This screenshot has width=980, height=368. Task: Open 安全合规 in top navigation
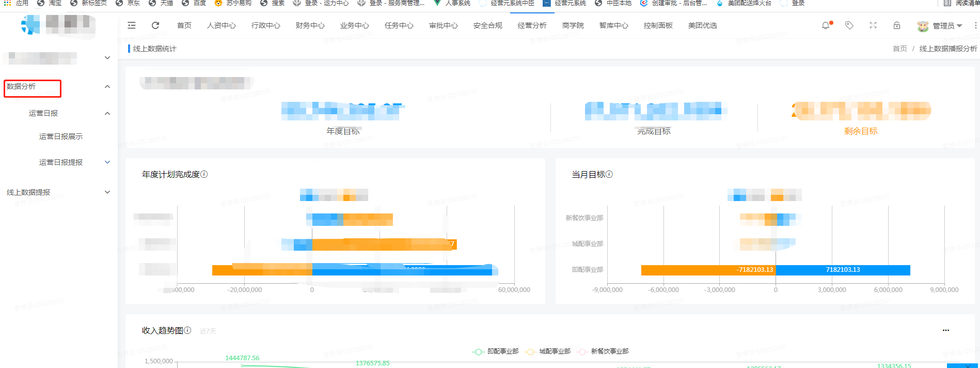(488, 25)
